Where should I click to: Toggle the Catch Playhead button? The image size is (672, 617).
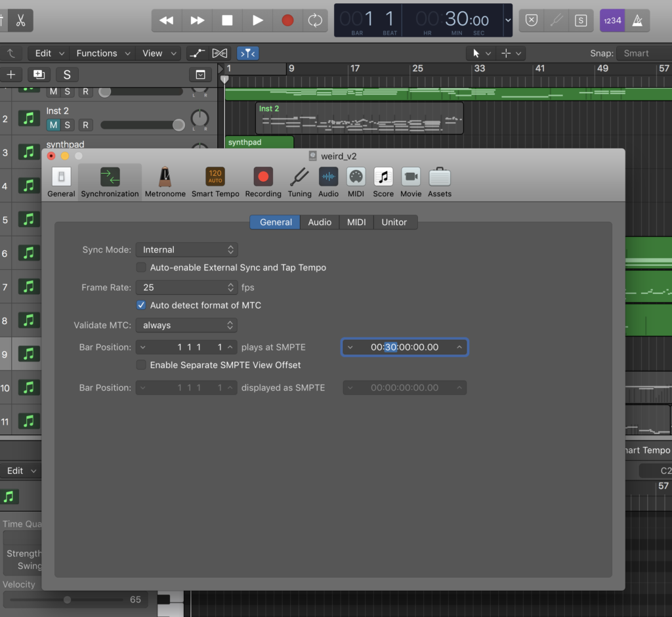[x=247, y=53]
